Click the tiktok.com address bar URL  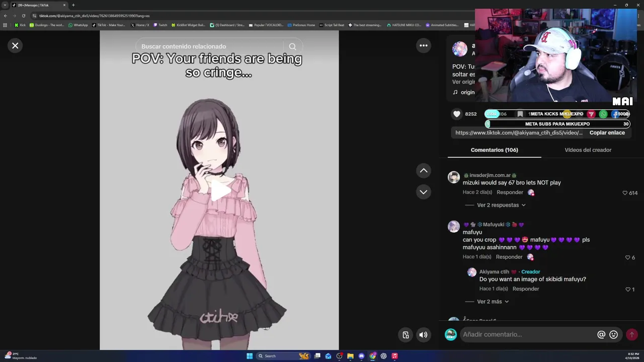(x=94, y=16)
